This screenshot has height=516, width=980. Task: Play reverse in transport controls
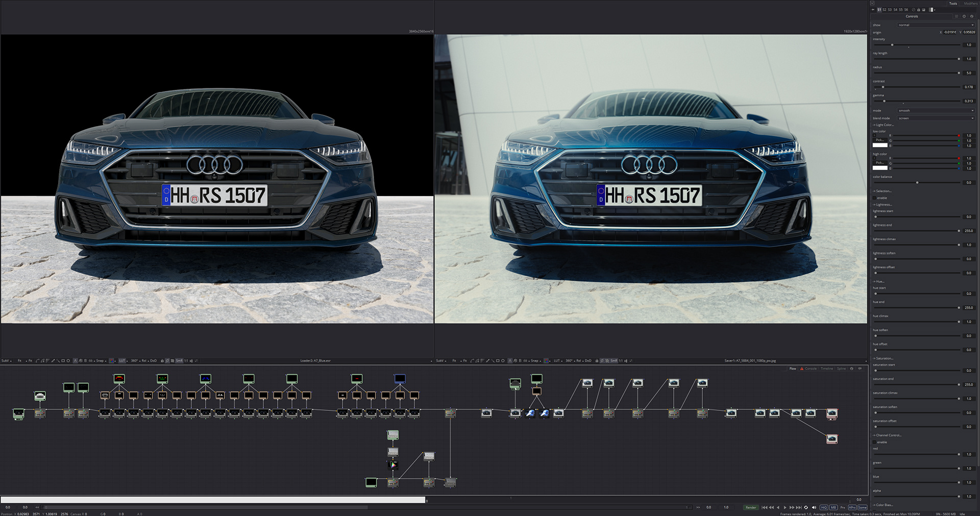(778, 507)
